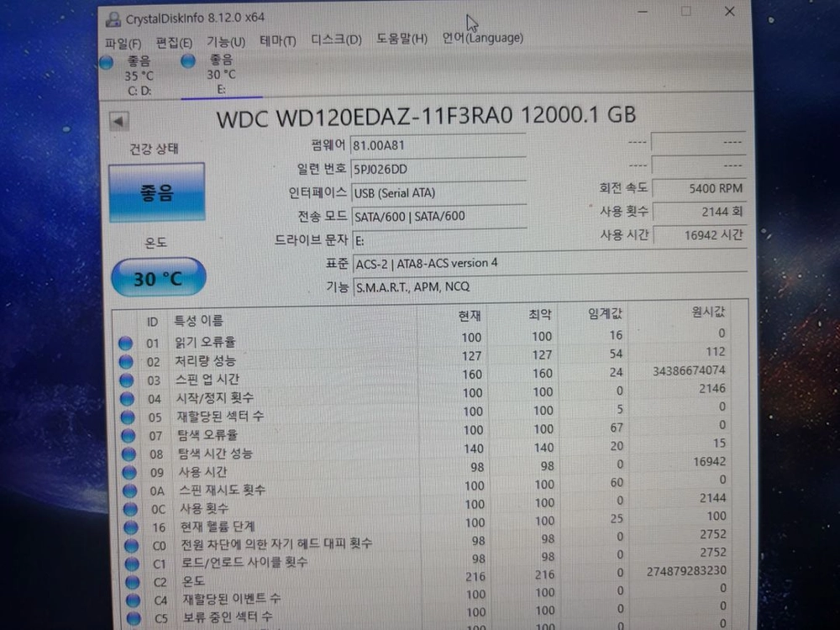Click status circle for 16 현재 헬륨 단계
The image size is (840, 630).
(131, 528)
